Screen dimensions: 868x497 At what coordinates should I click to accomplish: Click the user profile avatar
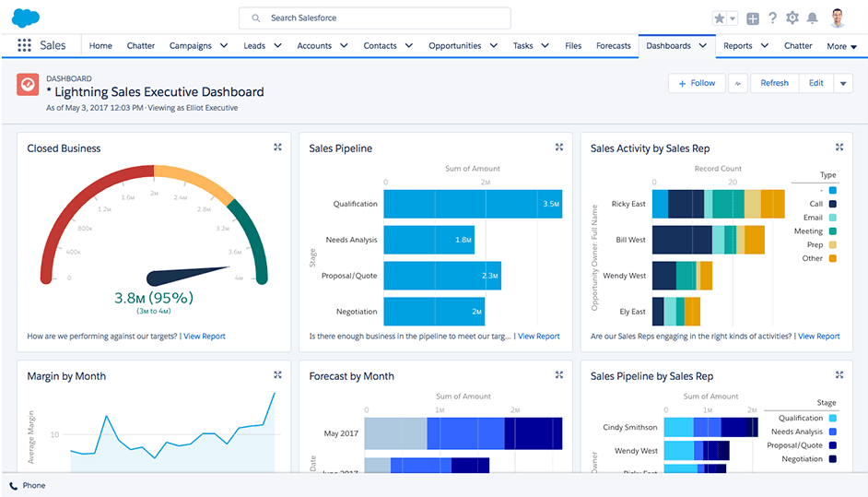click(838, 18)
